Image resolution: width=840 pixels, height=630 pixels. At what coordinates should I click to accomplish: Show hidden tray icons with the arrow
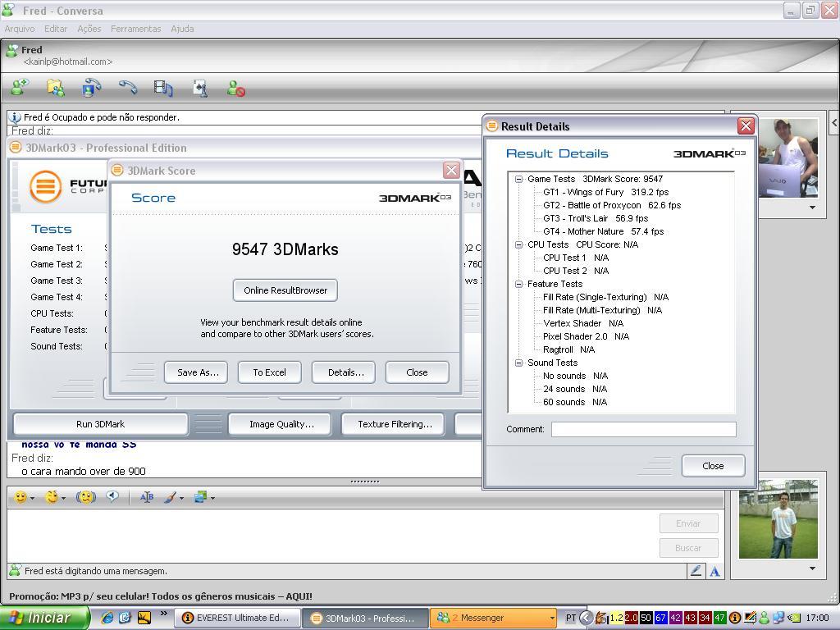586,618
